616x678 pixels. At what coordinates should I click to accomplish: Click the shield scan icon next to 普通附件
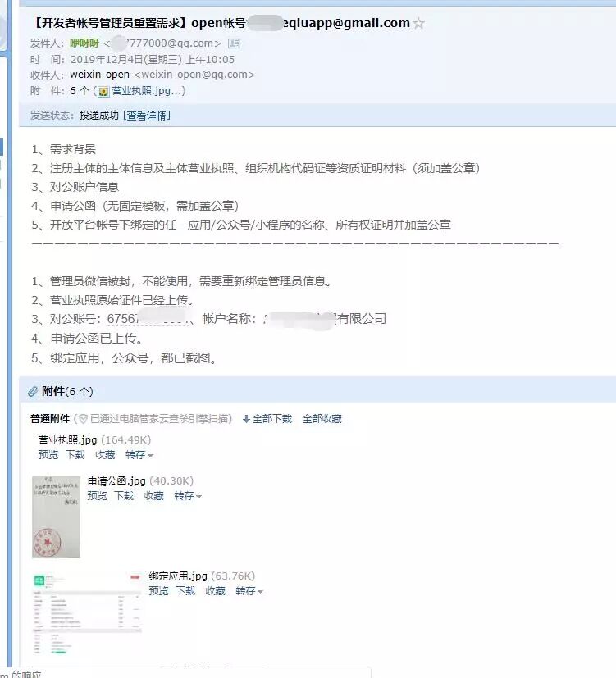pos(83,419)
